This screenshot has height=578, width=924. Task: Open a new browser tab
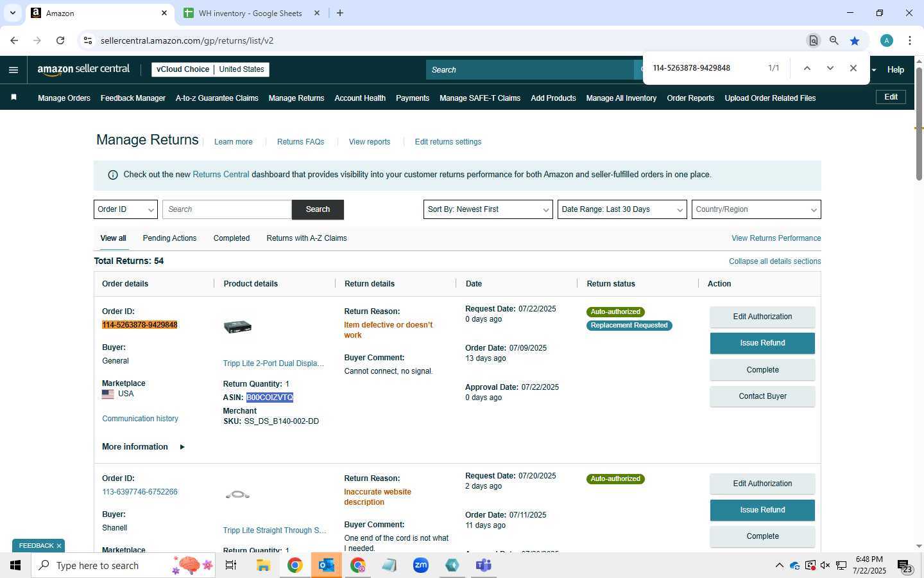pyautogui.click(x=340, y=13)
